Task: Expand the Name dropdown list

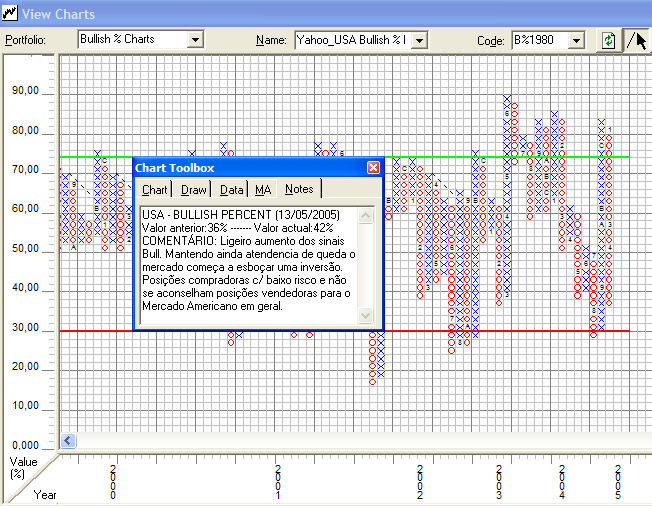Action: point(419,40)
